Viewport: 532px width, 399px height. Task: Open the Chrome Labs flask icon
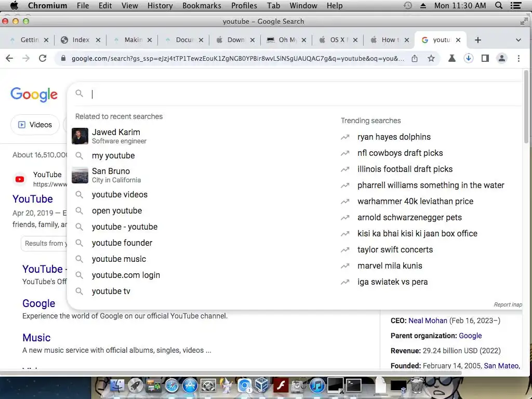(452, 58)
